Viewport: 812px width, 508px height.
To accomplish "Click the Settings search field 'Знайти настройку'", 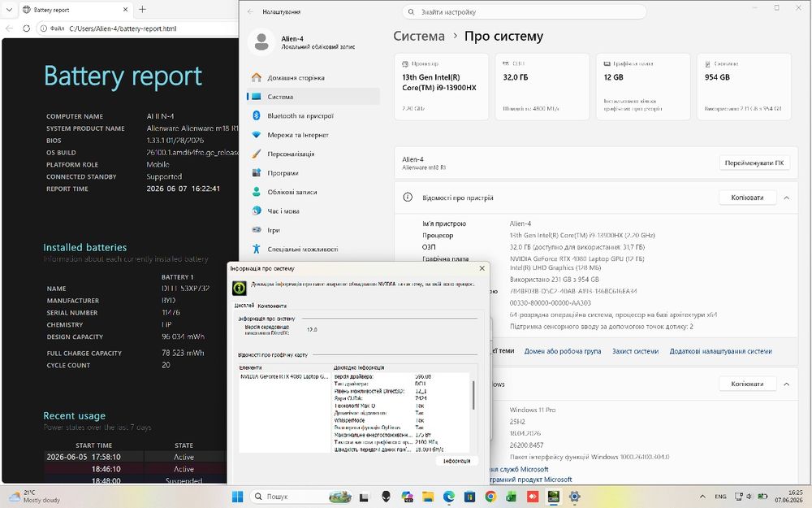I will pos(524,12).
